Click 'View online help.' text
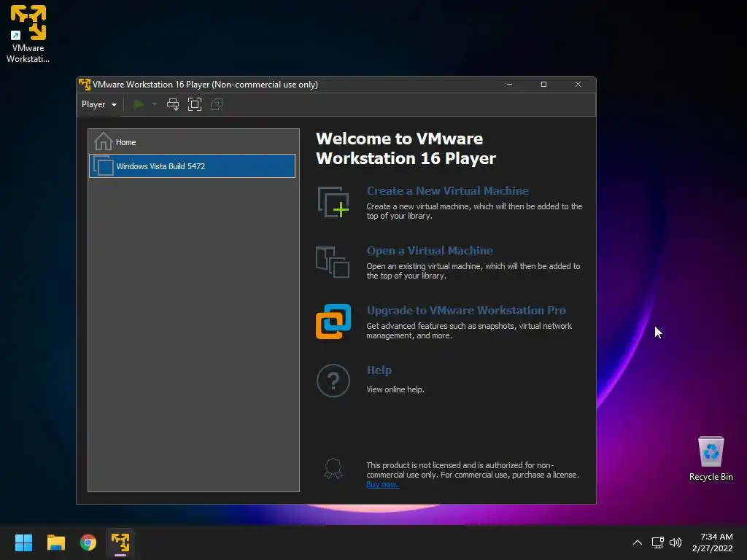The height and width of the screenshot is (560, 747). click(x=395, y=389)
